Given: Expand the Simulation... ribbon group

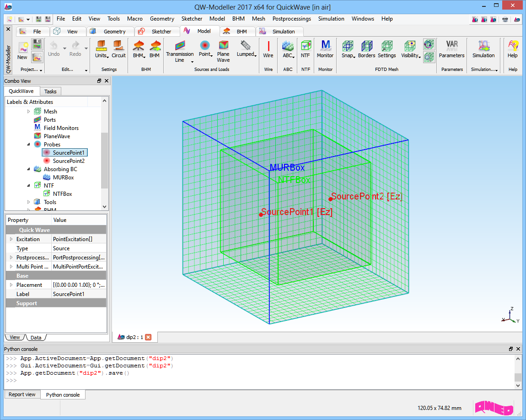Looking at the screenshot, I should point(496,70).
